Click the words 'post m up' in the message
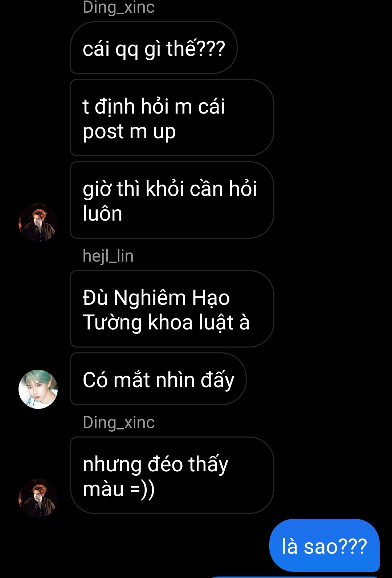This screenshot has height=578, width=392. (129, 132)
